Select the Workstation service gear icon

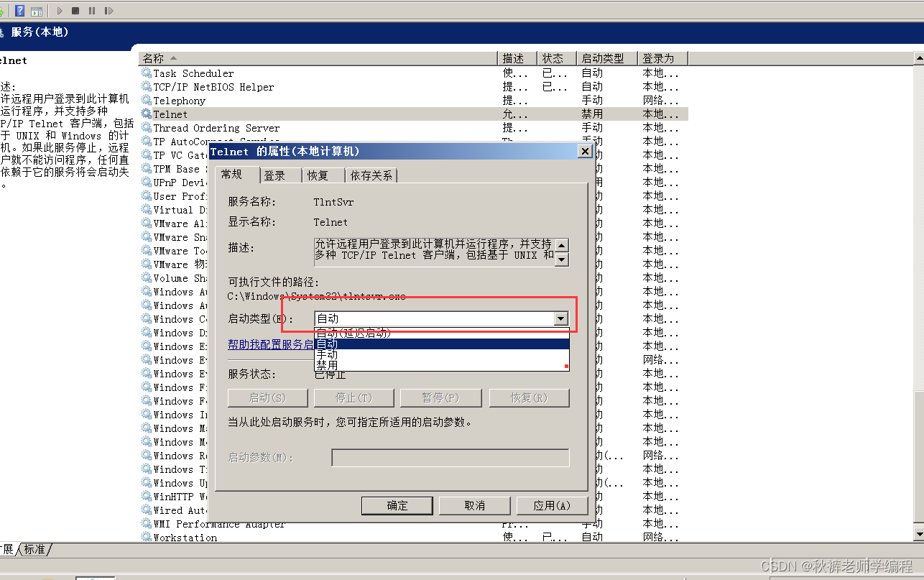[x=147, y=538]
